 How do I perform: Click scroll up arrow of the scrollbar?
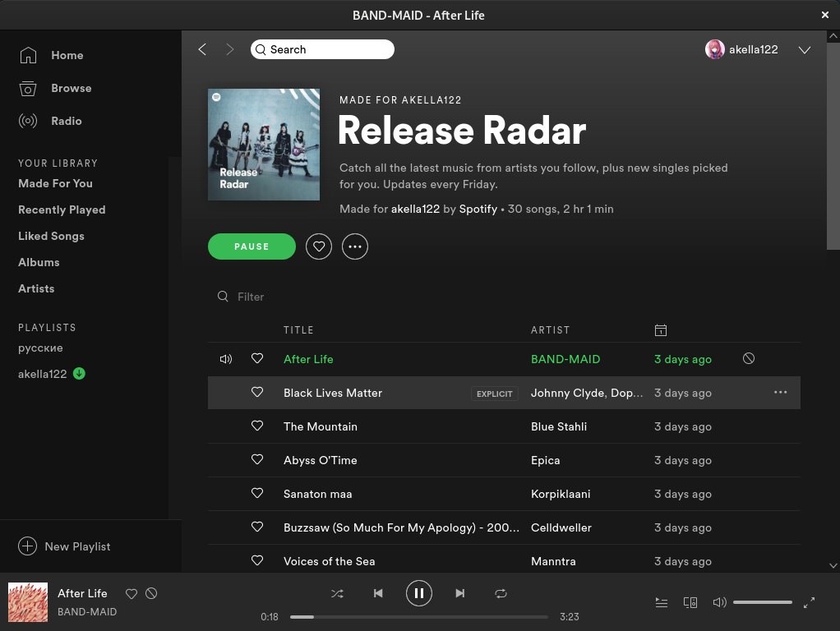tap(833, 36)
